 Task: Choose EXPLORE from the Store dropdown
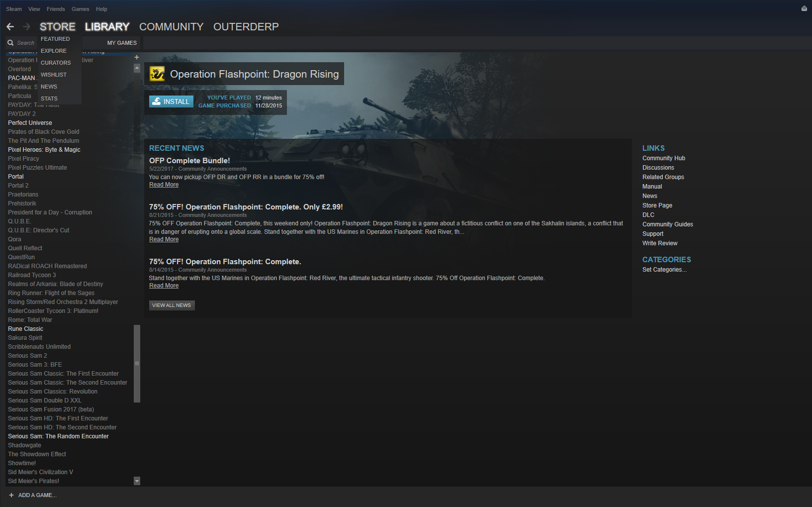pos(54,51)
